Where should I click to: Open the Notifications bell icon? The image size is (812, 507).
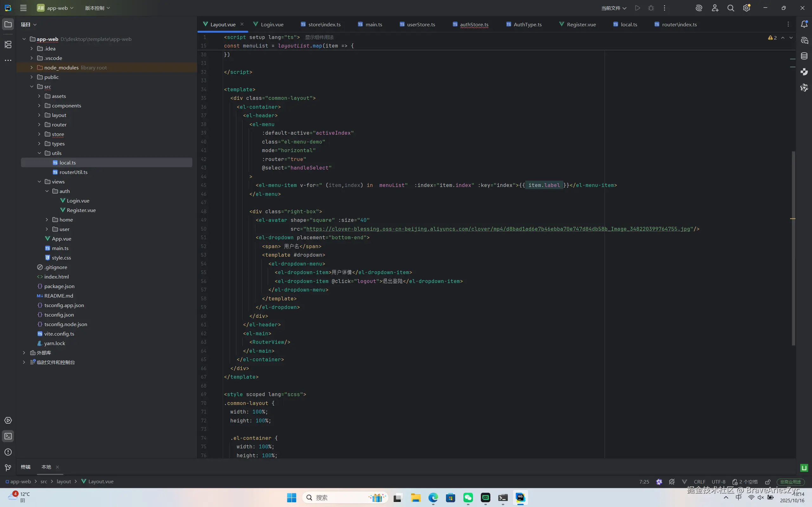pyautogui.click(x=804, y=24)
